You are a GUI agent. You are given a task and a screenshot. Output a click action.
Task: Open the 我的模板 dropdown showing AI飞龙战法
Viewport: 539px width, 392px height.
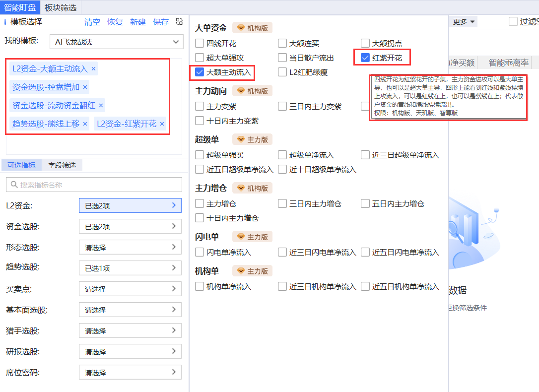pos(117,42)
